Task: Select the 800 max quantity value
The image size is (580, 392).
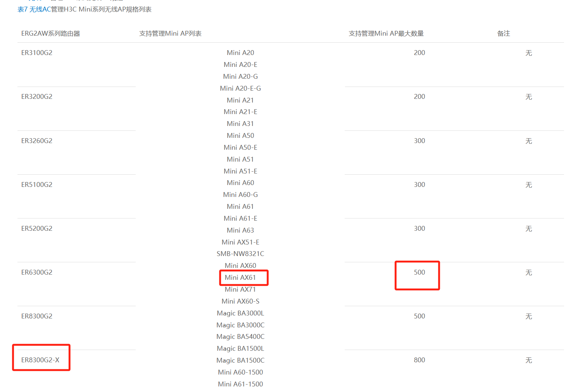Action: click(x=419, y=360)
